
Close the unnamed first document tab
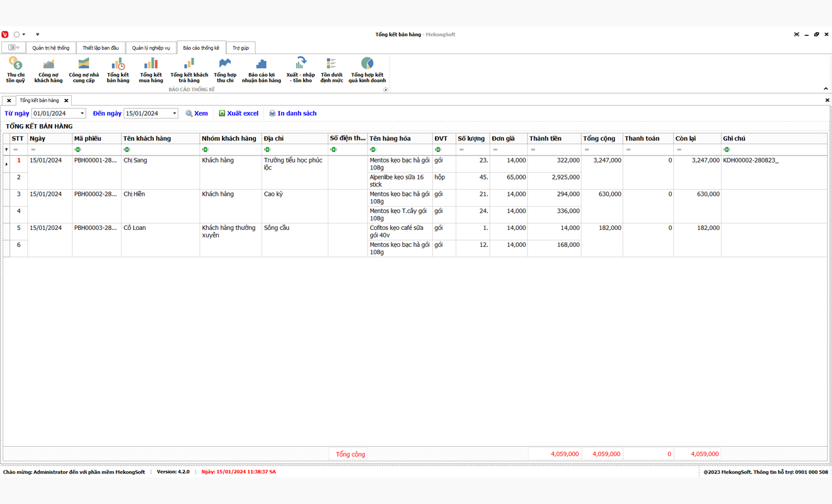tap(9, 101)
